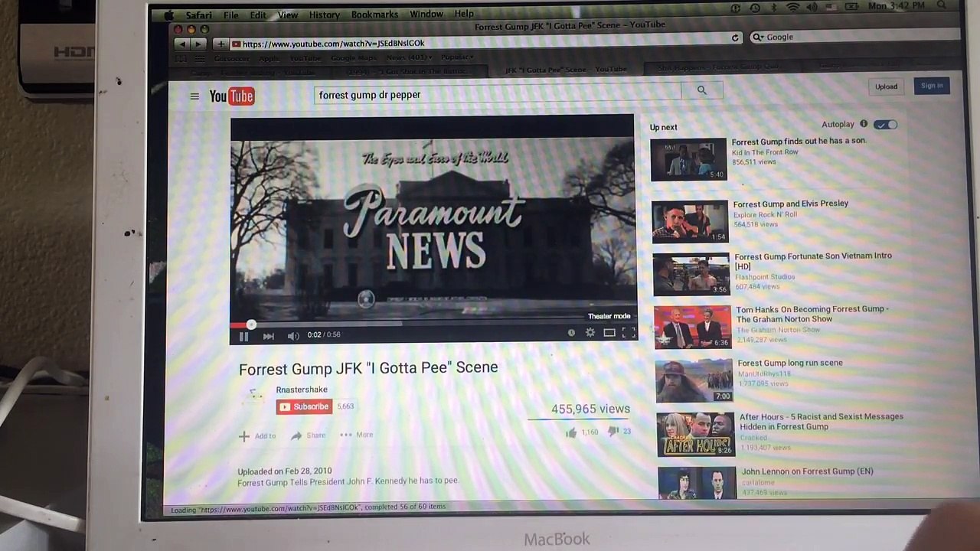980x551 pixels.
Task: Open the YouTube guide hamburger menu
Action: coord(194,96)
